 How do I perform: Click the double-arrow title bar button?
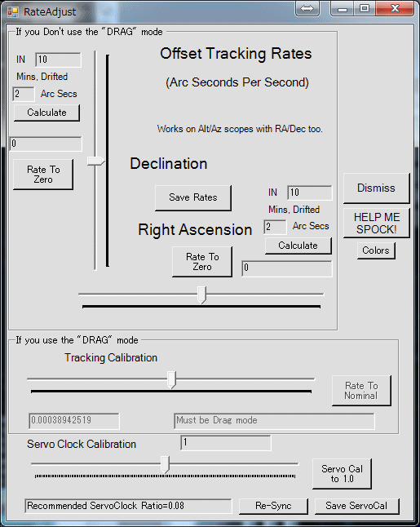click(307, 9)
